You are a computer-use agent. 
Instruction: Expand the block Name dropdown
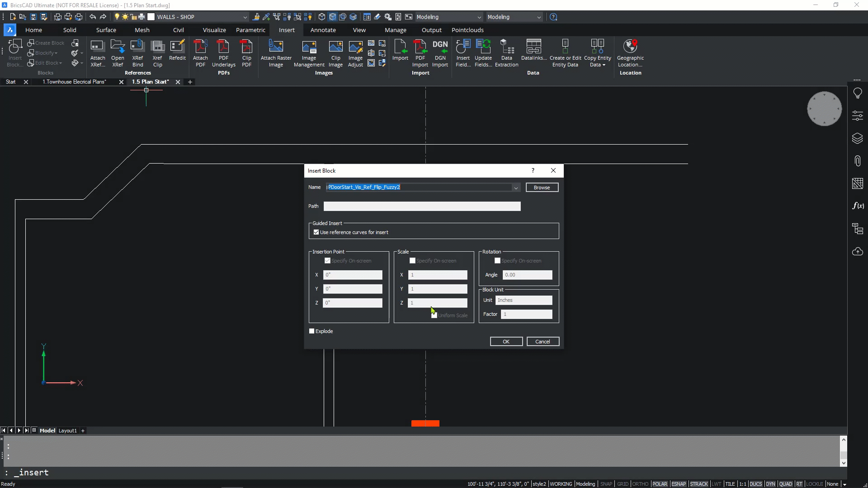tap(516, 188)
